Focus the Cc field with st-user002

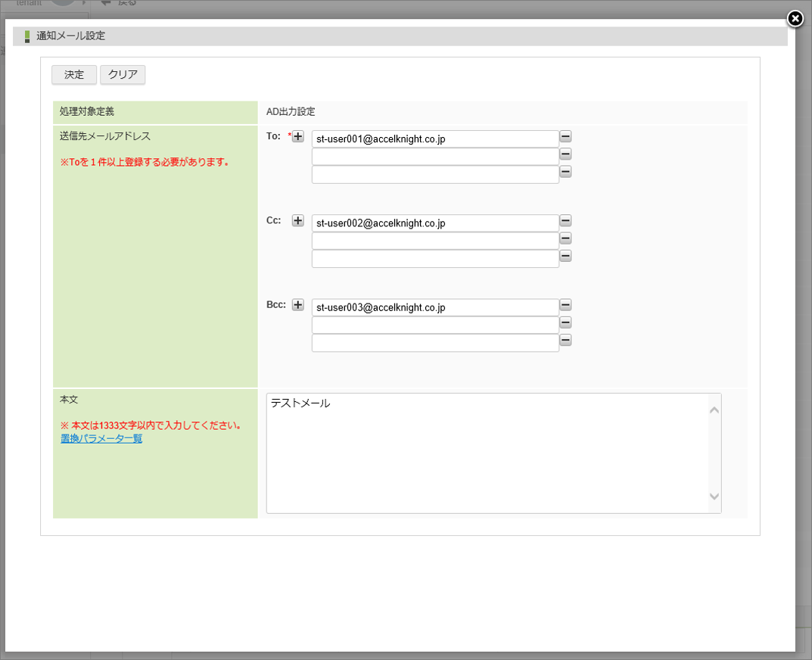coord(435,223)
